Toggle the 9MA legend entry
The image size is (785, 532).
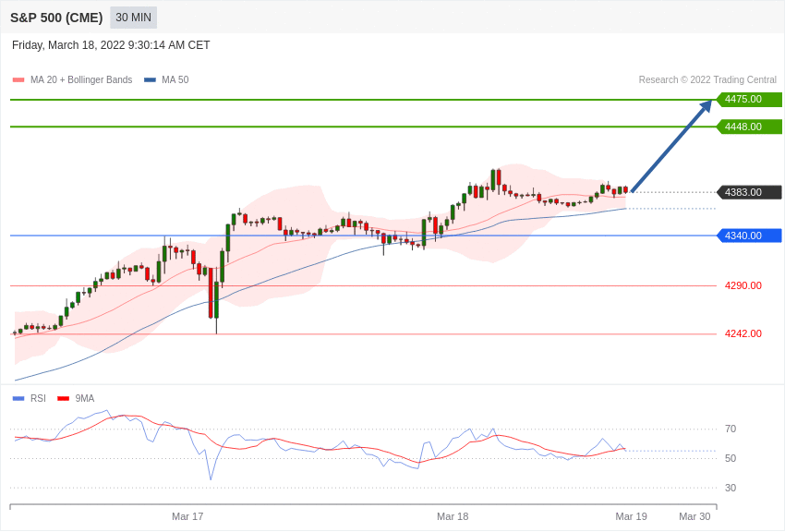(76, 398)
